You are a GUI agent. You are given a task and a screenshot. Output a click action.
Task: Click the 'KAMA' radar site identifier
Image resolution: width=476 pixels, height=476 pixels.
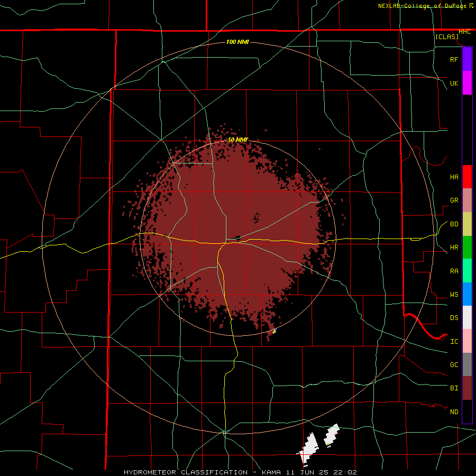click(x=271, y=472)
